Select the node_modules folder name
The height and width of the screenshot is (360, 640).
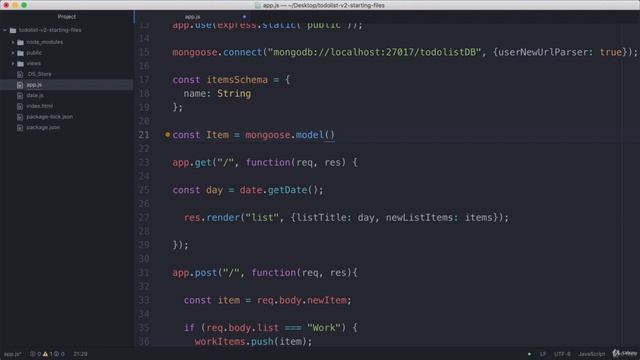pyautogui.click(x=44, y=42)
